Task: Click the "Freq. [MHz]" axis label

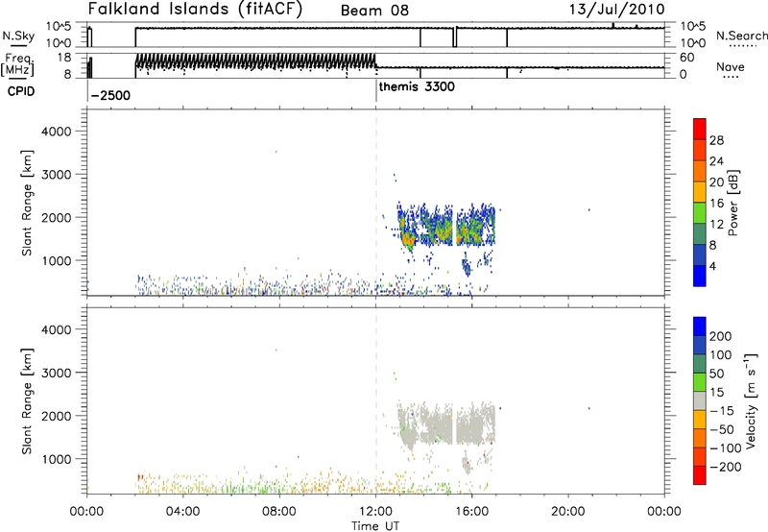Action: [x=17, y=64]
